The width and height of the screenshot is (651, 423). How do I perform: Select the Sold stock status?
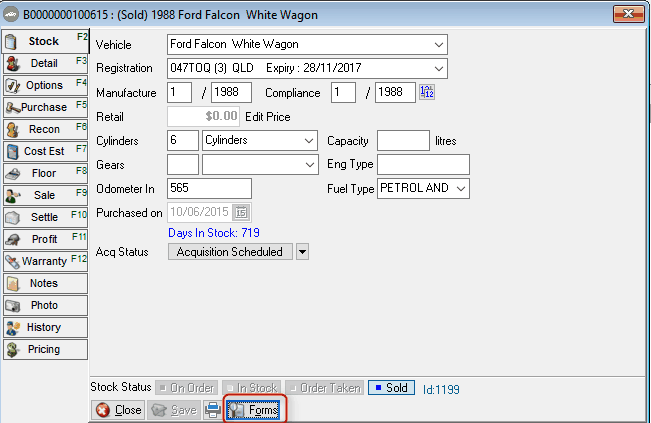click(391, 388)
